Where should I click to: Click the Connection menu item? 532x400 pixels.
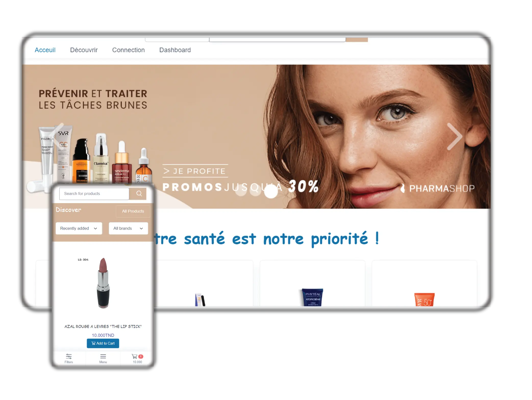[x=128, y=49]
